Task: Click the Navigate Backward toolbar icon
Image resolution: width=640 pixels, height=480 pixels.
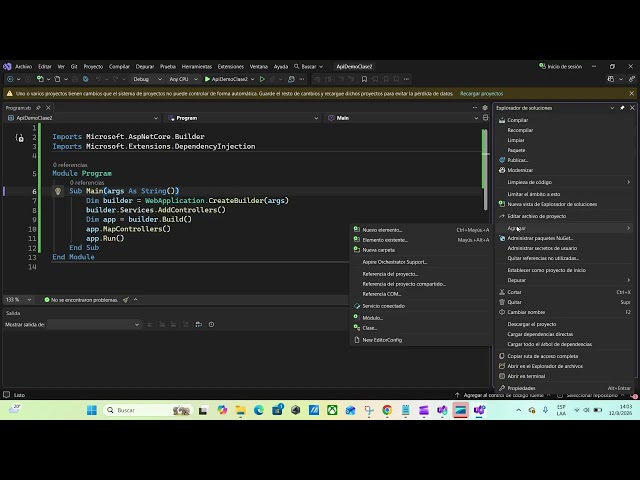Action: coord(10,79)
